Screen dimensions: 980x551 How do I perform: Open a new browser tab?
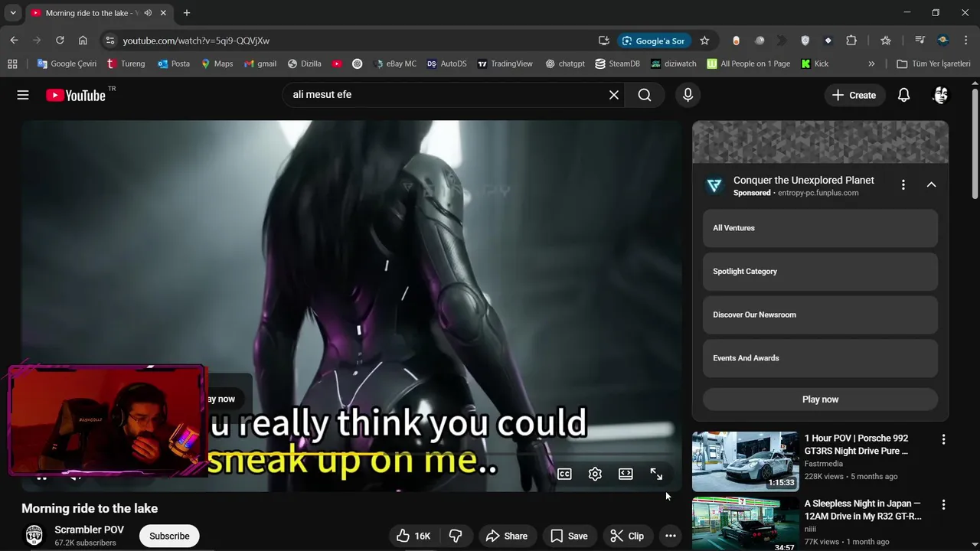pyautogui.click(x=186, y=13)
